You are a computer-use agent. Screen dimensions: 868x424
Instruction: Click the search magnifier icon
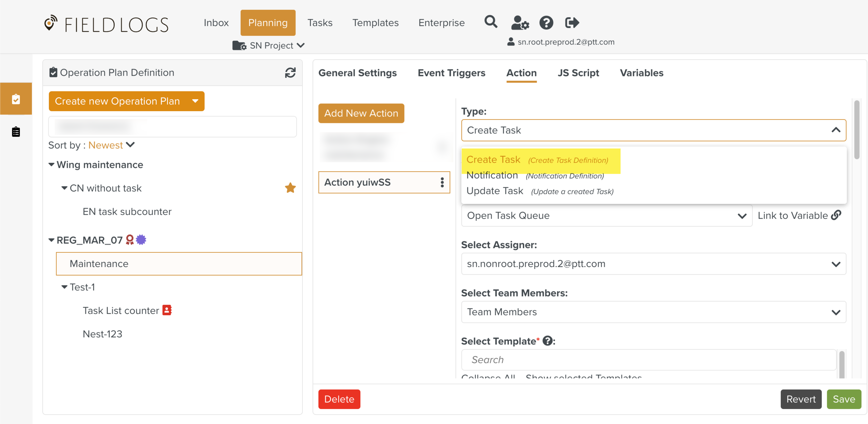pyautogui.click(x=491, y=22)
